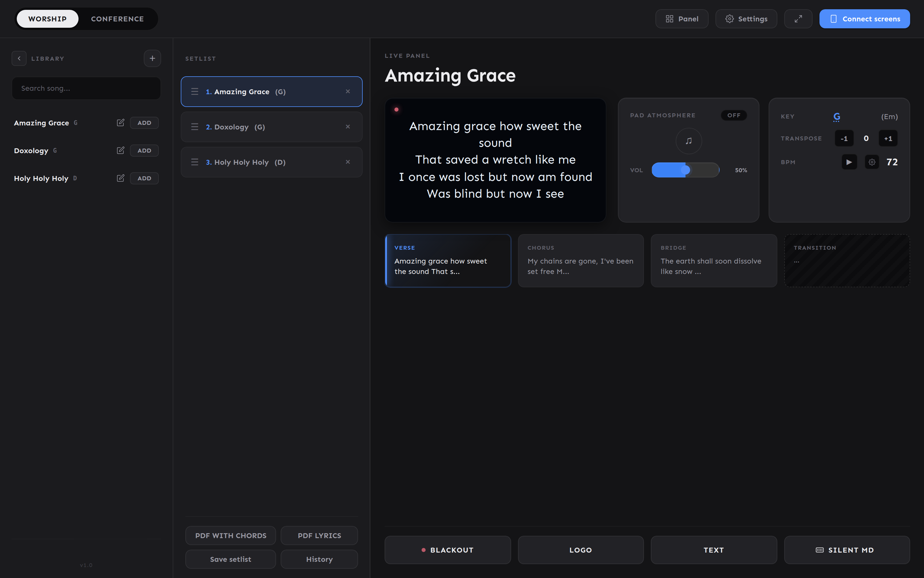Select the CHORUS section card

pos(581,261)
